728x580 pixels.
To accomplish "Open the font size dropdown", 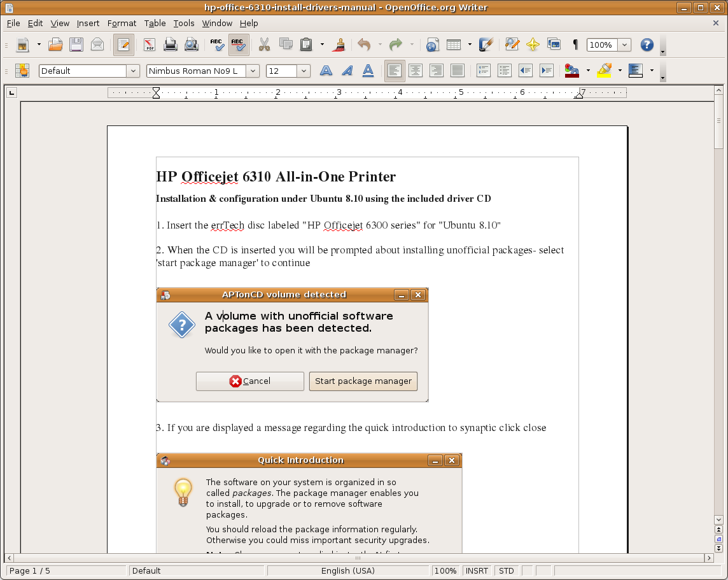I will pyautogui.click(x=304, y=71).
